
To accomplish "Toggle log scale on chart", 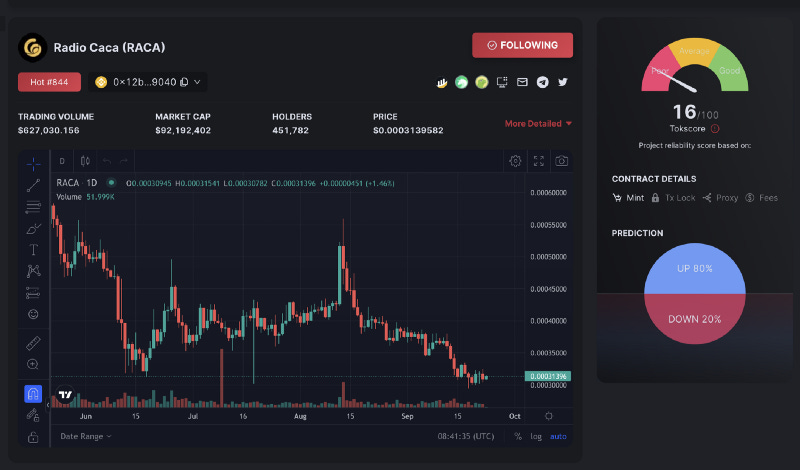I will coord(536,436).
